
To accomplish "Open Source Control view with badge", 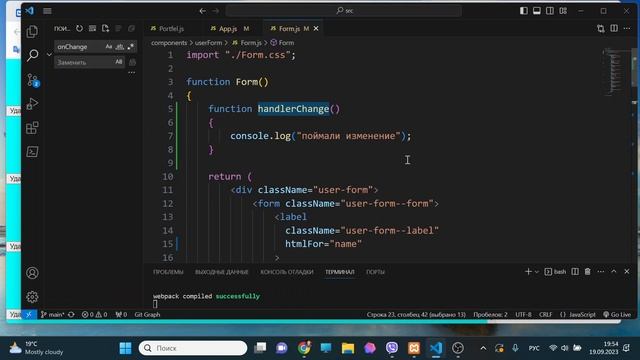I will click(32, 80).
